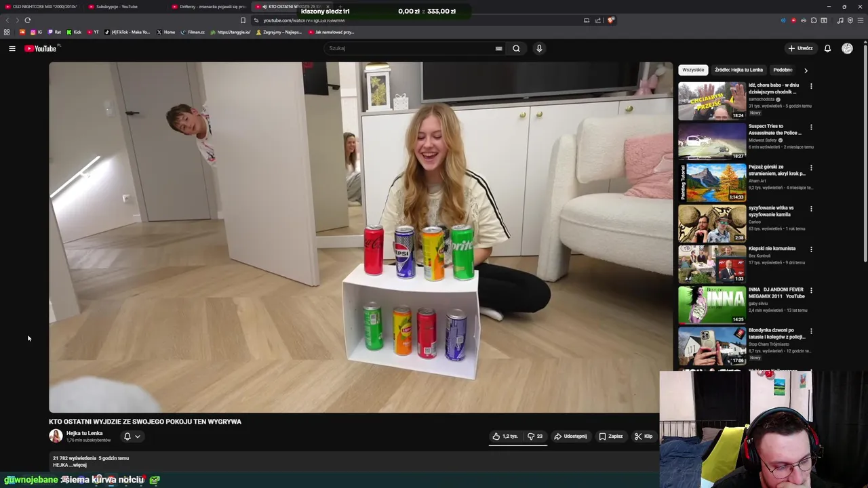Open the YouTube guide hamburger menu
Image resolution: width=868 pixels, height=488 pixels.
[x=12, y=48]
